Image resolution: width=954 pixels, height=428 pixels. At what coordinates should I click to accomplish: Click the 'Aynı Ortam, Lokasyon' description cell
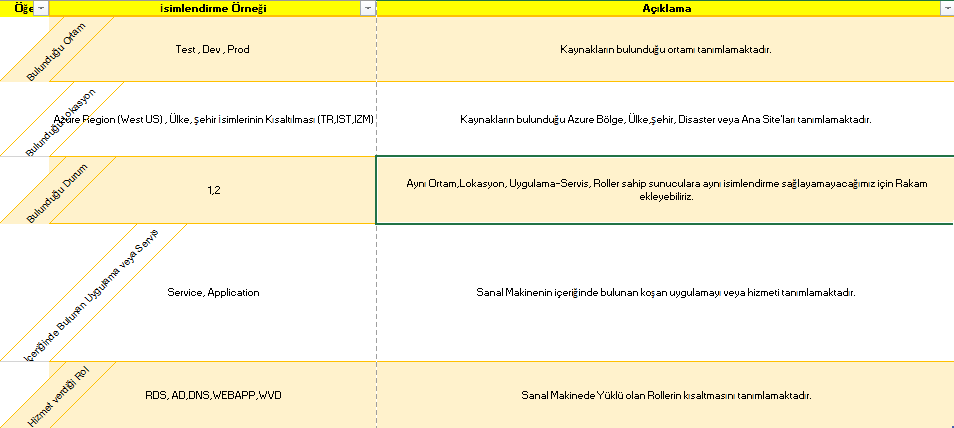(666, 190)
